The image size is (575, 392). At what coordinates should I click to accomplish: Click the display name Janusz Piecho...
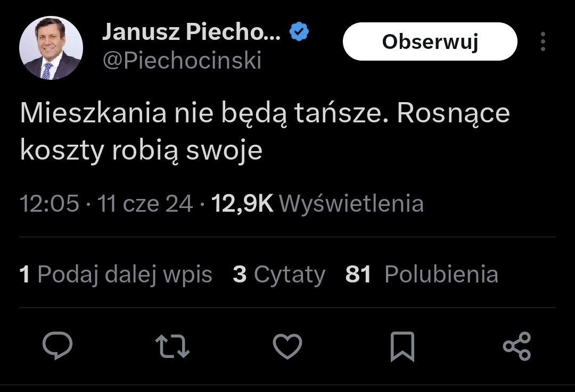point(192,33)
